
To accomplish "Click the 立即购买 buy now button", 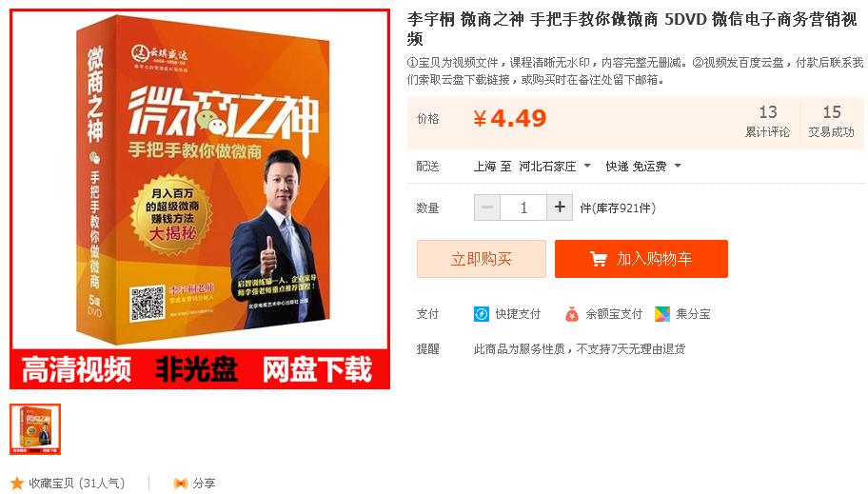I will pos(481,259).
